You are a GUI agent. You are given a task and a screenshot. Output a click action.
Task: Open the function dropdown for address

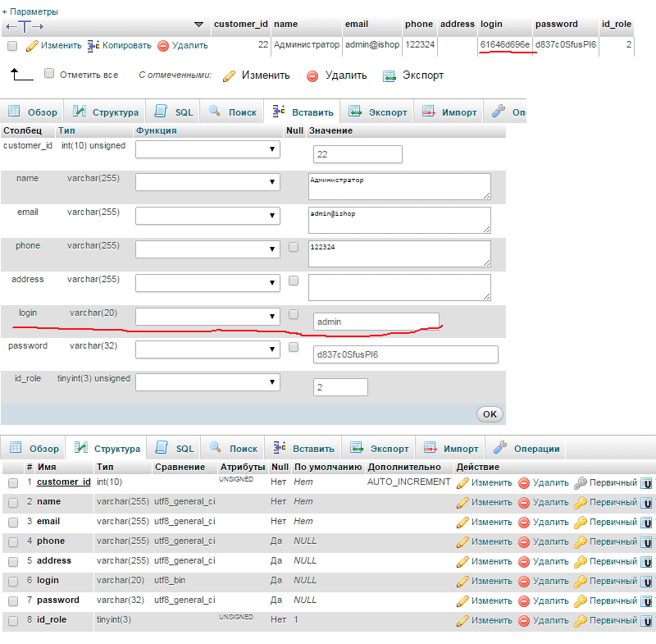[207, 283]
